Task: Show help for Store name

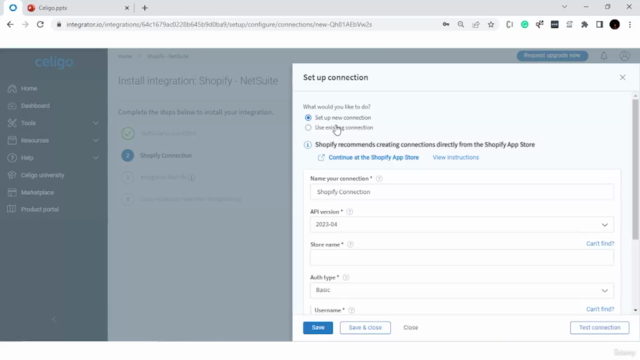Action: click(350, 244)
